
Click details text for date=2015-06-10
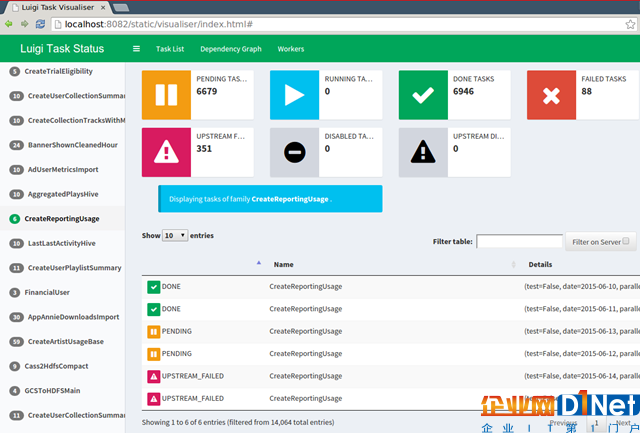(582, 286)
